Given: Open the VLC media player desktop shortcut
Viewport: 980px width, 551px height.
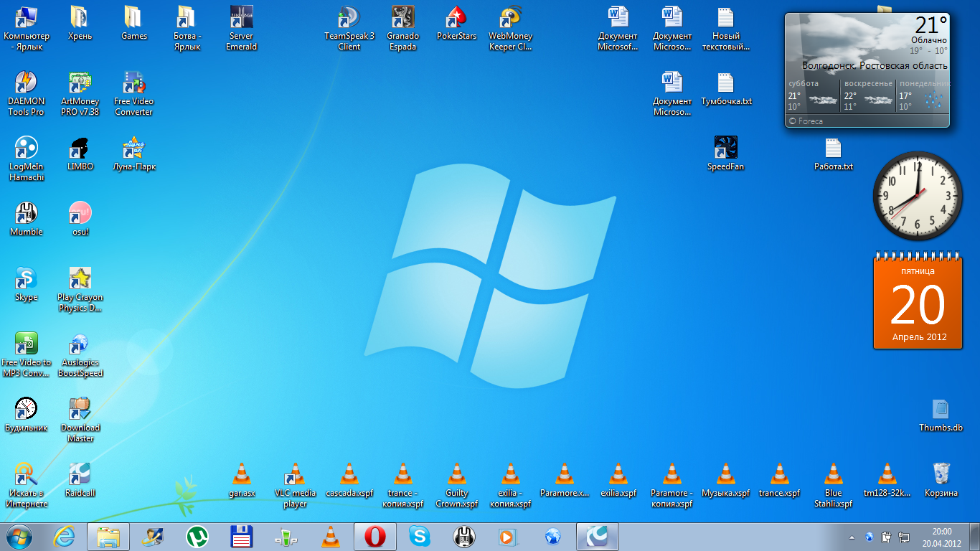Looking at the screenshot, I should point(295,486).
